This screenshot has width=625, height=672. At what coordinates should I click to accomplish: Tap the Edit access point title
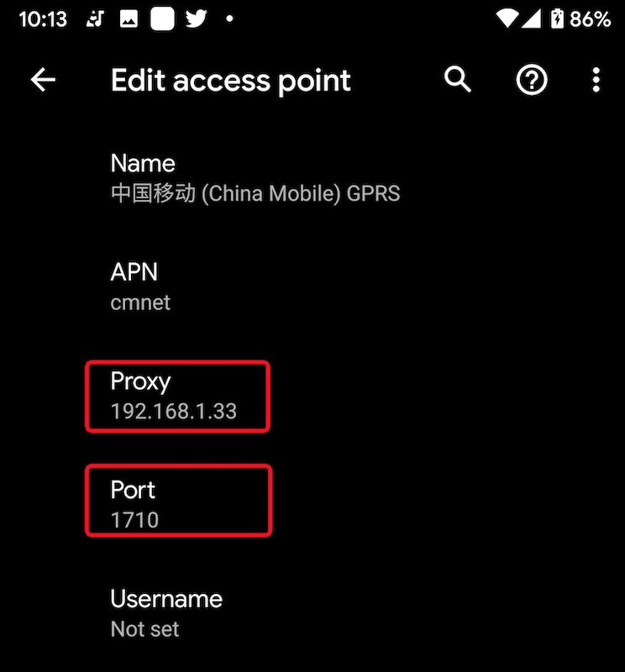pyautogui.click(x=231, y=81)
